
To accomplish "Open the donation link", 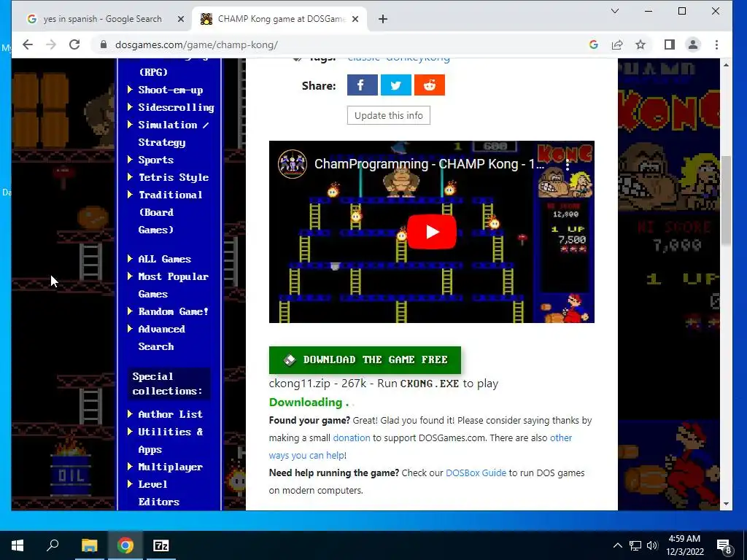I will tap(352, 438).
